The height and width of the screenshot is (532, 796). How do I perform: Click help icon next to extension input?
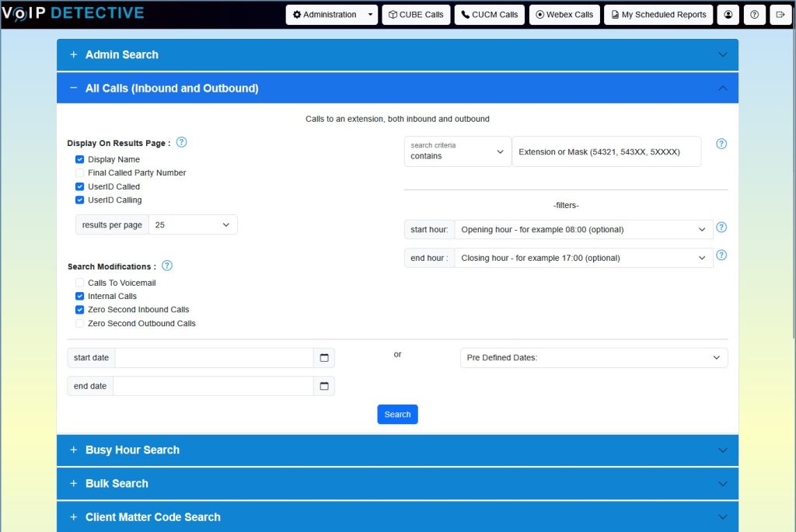click(721, 144)
